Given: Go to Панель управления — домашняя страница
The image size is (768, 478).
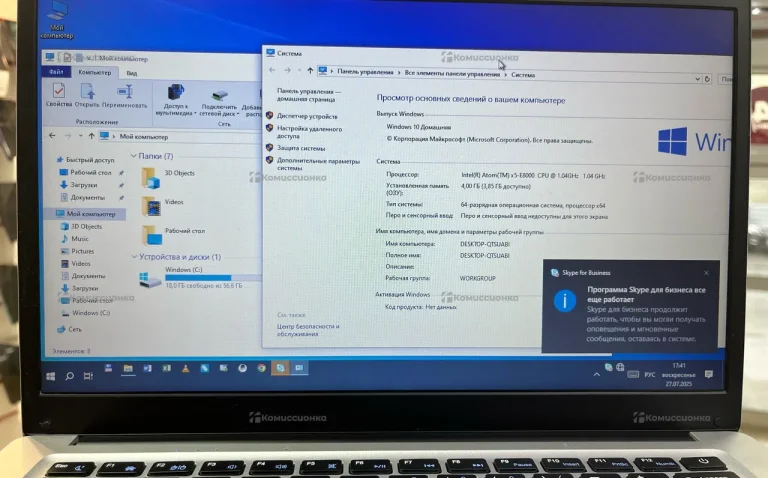Looking at the screenshot, I should (309, 95).
